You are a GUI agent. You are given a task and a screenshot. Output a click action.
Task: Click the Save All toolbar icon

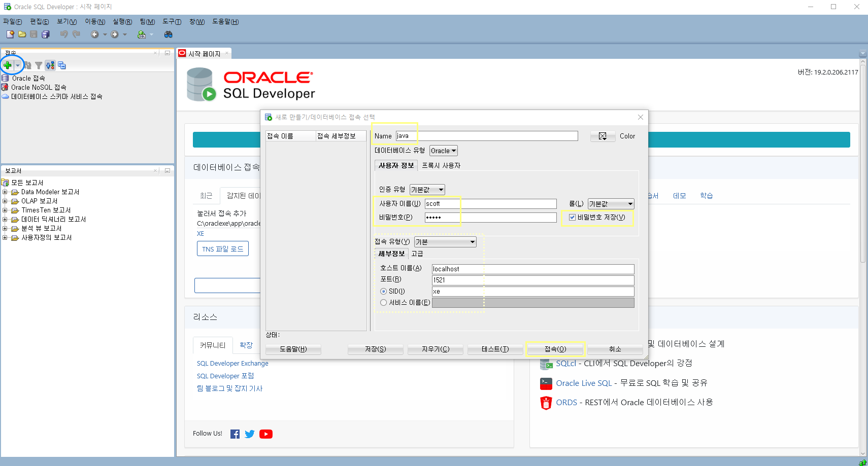click(46, 34)
